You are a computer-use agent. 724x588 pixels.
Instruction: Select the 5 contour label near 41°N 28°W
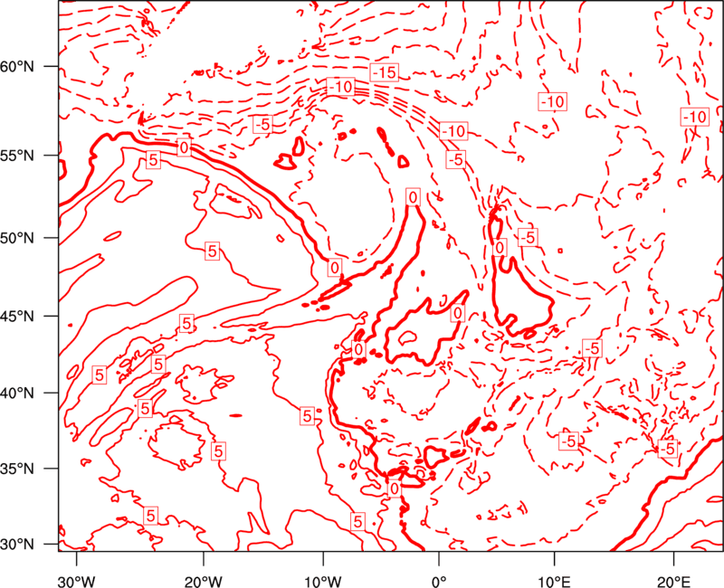pos(100,375)
